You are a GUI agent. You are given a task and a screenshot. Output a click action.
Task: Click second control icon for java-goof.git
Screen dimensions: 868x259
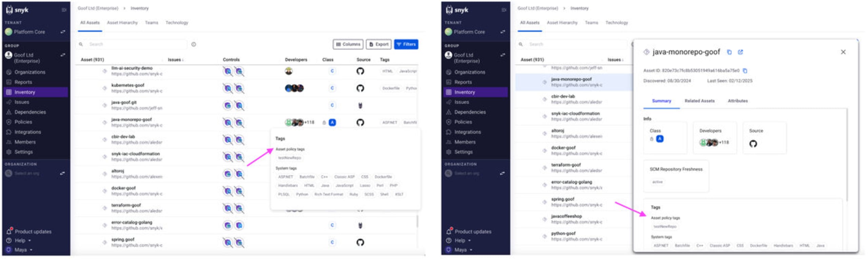coord(239,106)
